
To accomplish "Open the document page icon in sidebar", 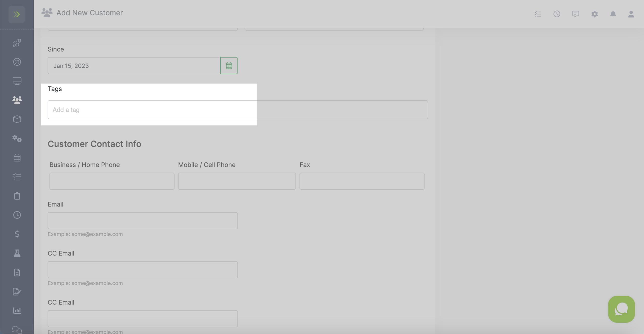I will [x=17, y=272].
